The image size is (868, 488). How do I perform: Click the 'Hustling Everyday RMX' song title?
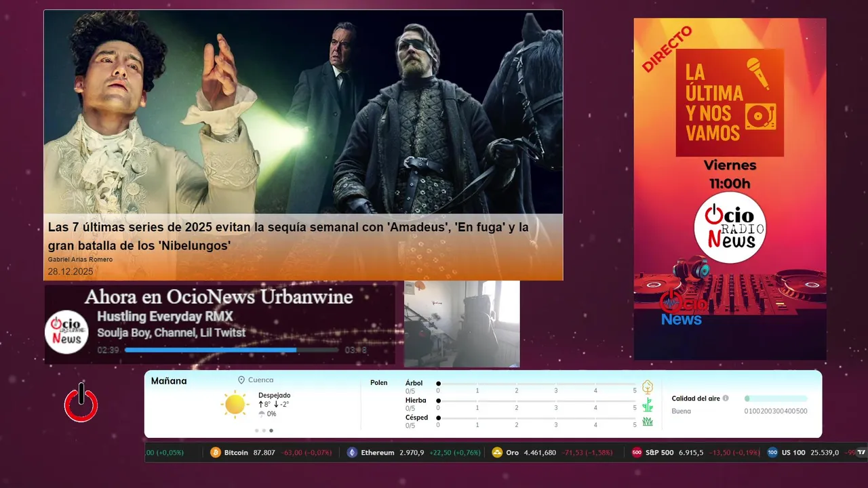pos(165,317)
